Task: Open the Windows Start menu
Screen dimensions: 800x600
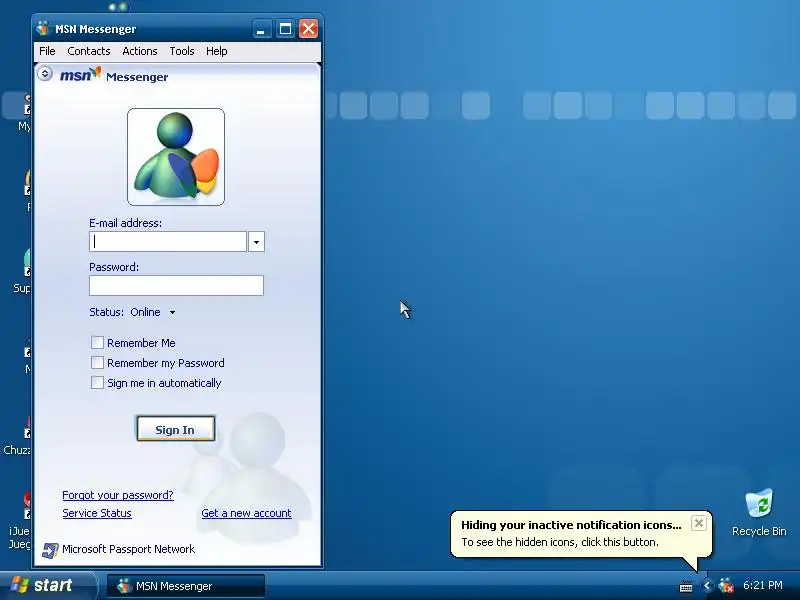Action: point(47,585)
